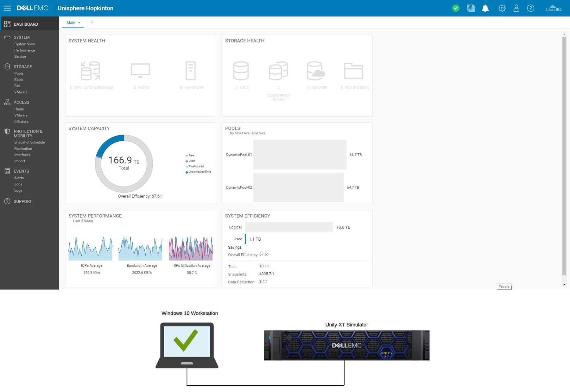Click the Logical efficiency bar
The image size is (570, 392).
click(x=289, y=227)
